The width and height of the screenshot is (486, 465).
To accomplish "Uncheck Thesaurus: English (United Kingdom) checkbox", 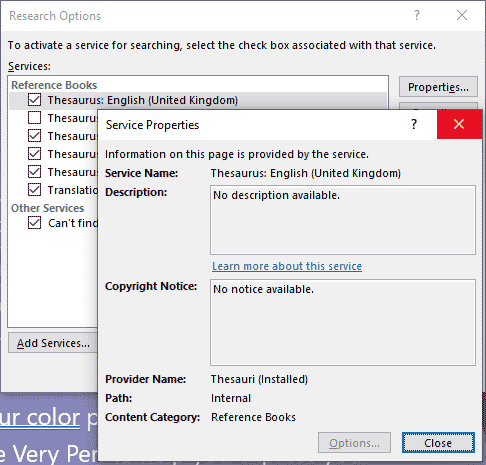I will click(x=34, y=100).
